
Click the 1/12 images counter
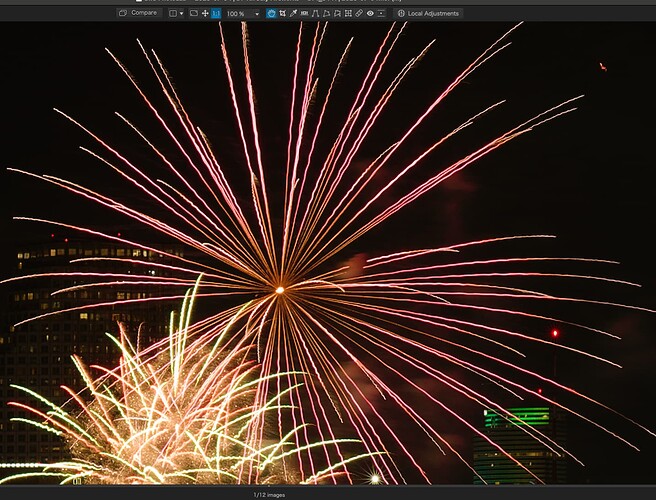coord(269,495)
